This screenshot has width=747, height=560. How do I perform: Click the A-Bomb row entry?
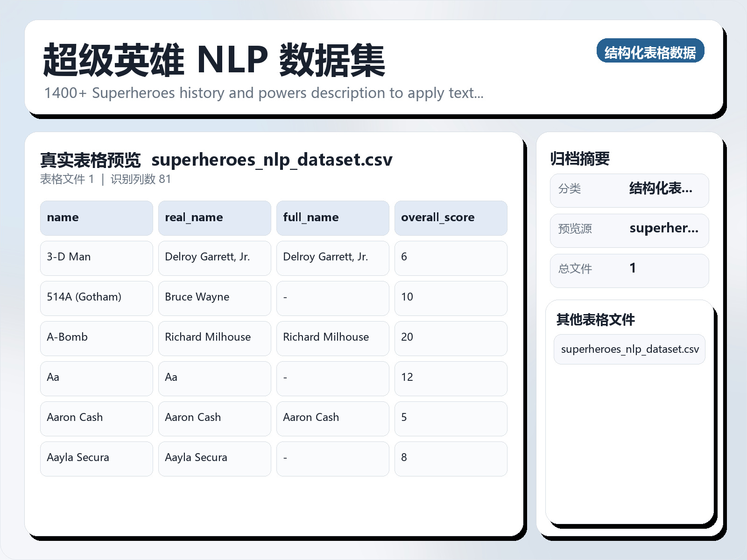[96, 338]
